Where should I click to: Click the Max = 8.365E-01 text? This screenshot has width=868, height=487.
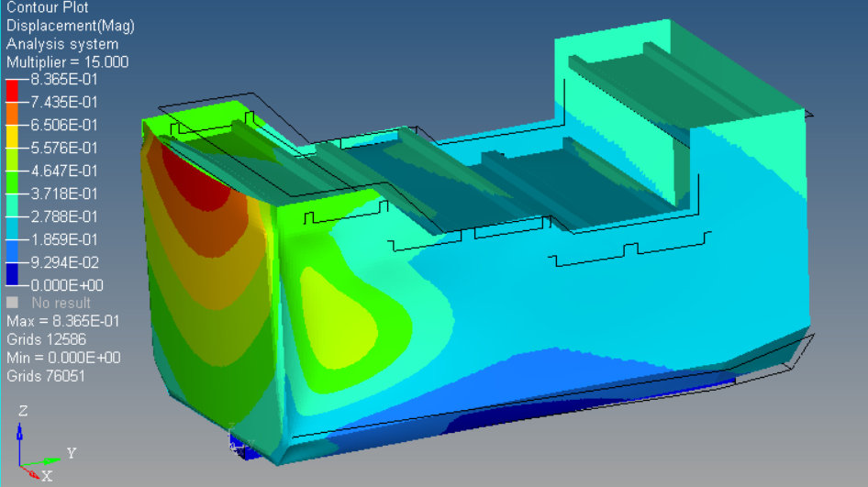click(63, 322)
